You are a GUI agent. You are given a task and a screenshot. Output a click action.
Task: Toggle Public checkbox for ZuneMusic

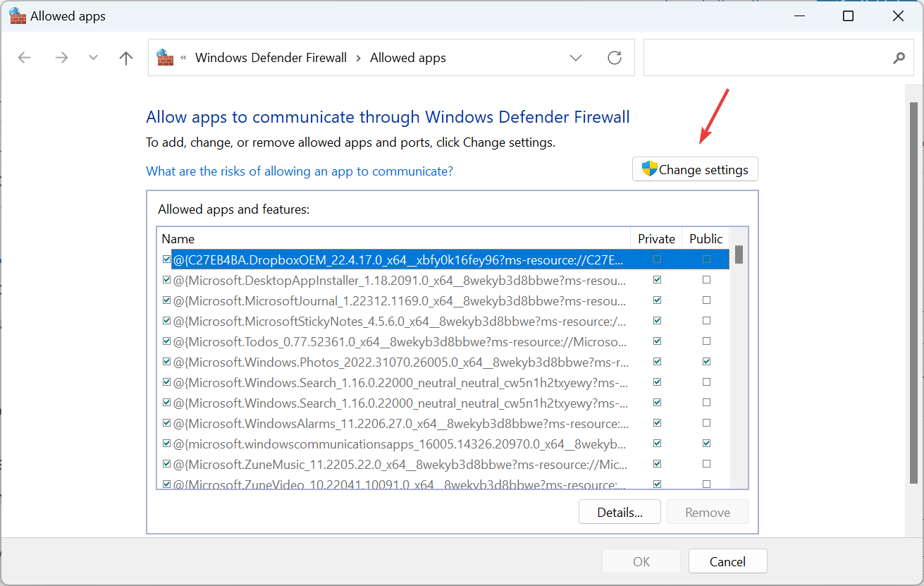coord(706,464)
